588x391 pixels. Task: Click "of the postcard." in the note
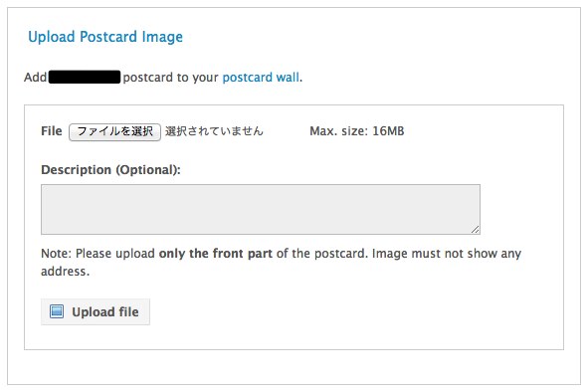[x=322, y=254]
